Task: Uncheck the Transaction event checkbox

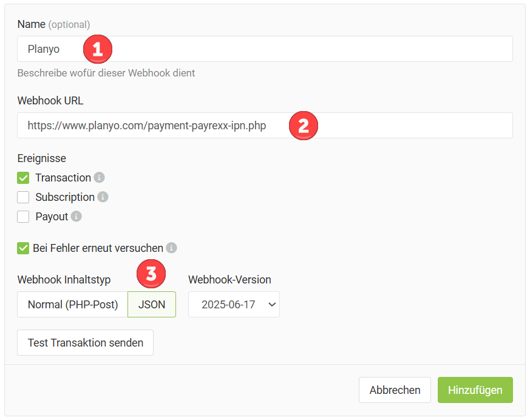Action: click(x=23, y=178)
